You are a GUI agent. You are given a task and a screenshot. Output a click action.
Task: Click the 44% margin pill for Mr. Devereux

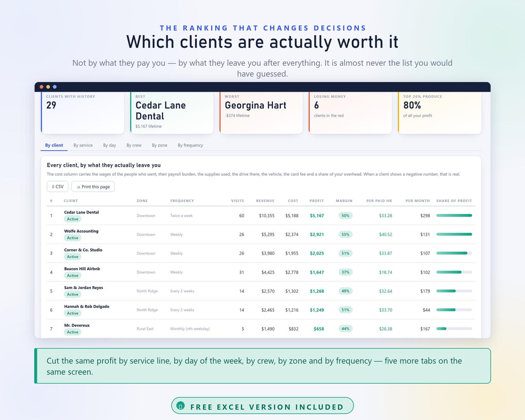coord(345,329)
